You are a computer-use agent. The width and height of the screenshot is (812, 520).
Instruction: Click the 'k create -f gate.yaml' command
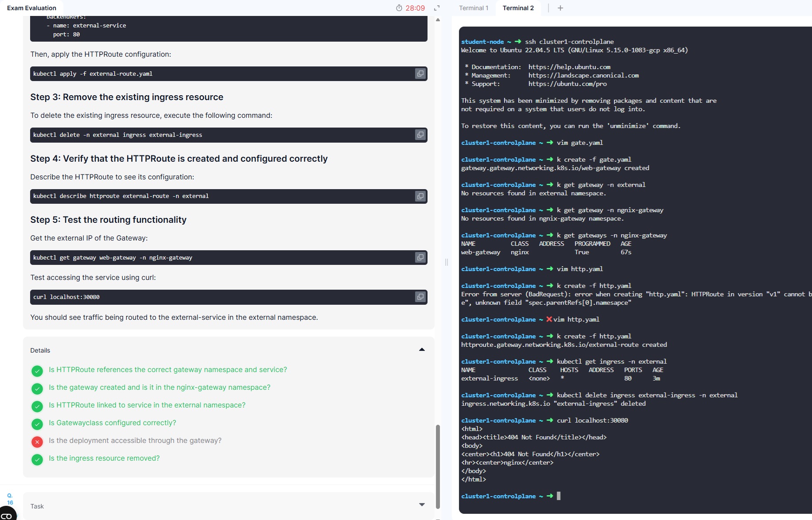coord(594,159)
